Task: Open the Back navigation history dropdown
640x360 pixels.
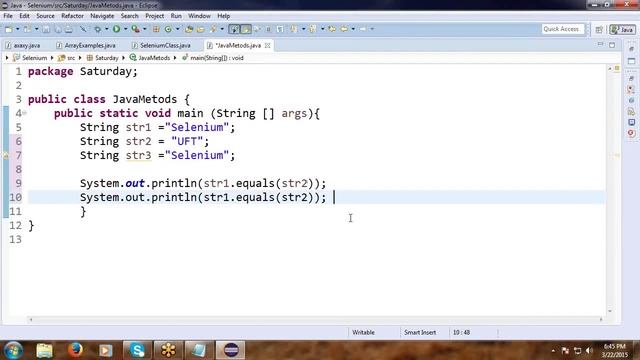Action: [x=353, y=29]
